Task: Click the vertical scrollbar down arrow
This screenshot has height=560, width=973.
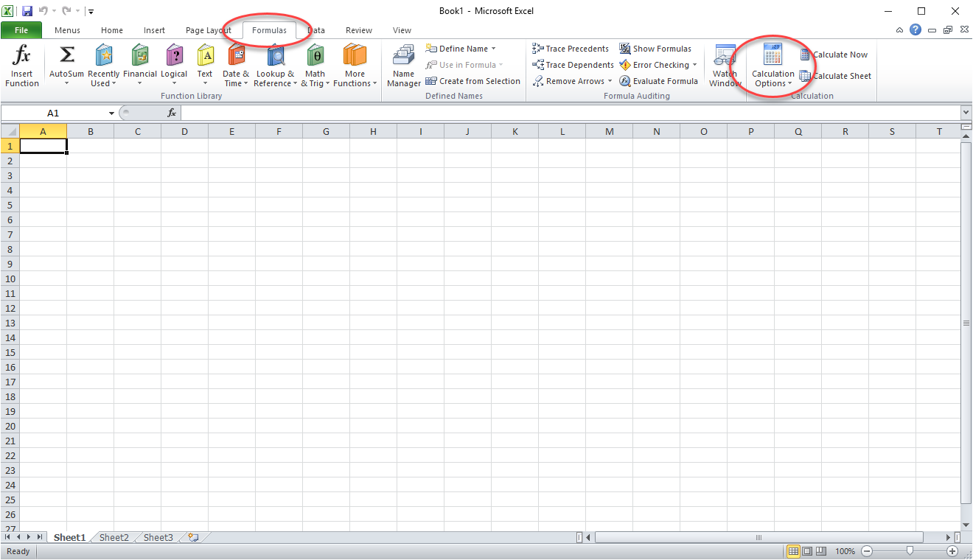Action: click(966, 525)
